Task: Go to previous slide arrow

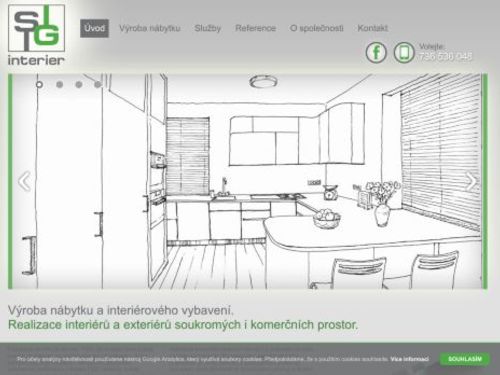Action: pos(25,181)
